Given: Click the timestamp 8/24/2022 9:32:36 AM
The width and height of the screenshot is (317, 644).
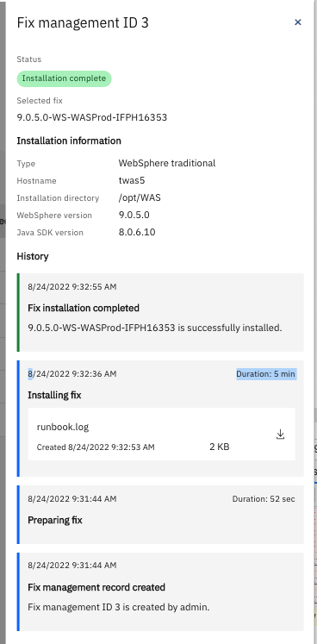Looking at the screenshot, I should pyautogui.click(x=72, y=374).
